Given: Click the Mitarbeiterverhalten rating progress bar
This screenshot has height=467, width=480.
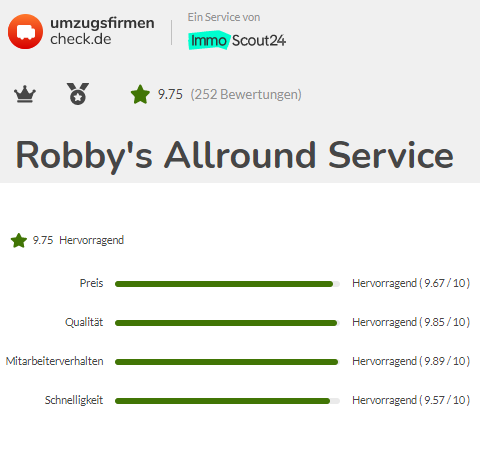Looking at the screenshot, I should 227,362.
